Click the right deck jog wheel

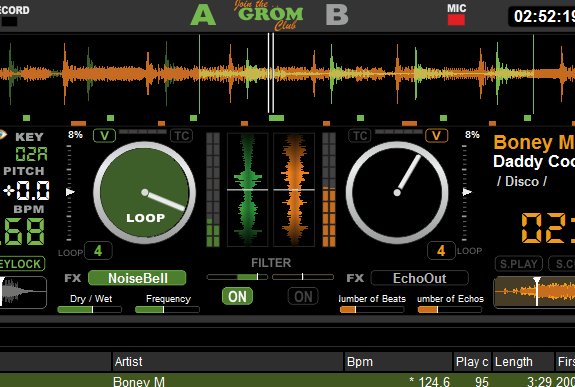click(x=397, y=193)
